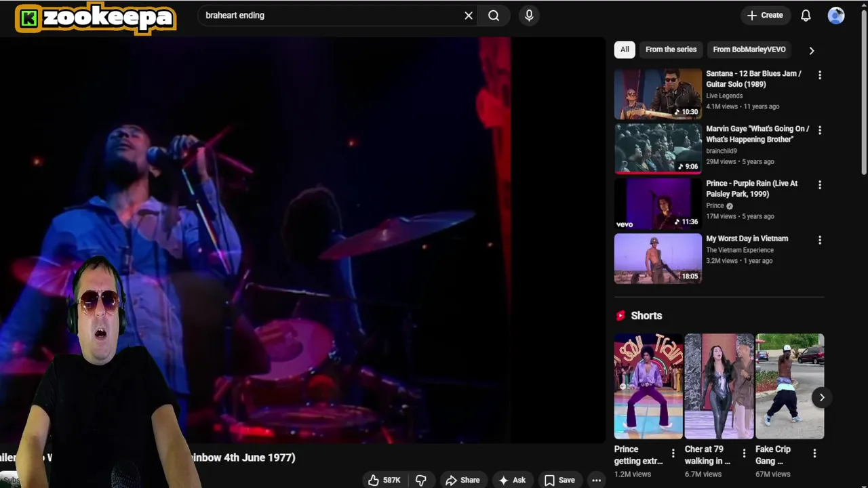Visit the brainchild9 channel
The image size is (868, 488).
tap(721, 151)
